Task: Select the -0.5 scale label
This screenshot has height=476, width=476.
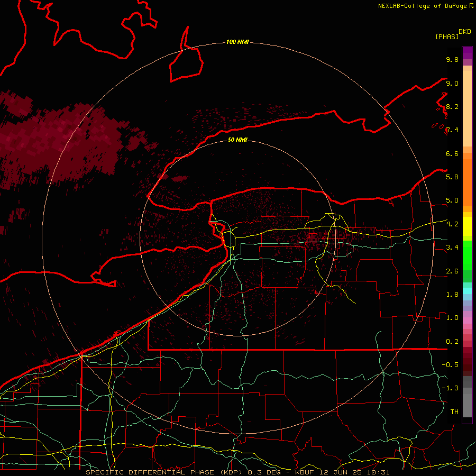Action: tap(450, 364)
